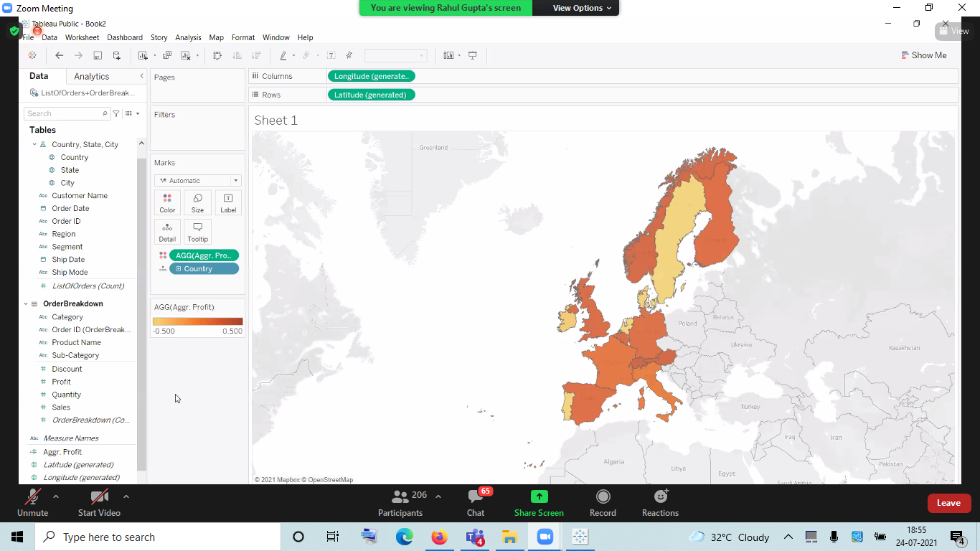Unmute the microphone in Zoom

click(x=32, y=502)
